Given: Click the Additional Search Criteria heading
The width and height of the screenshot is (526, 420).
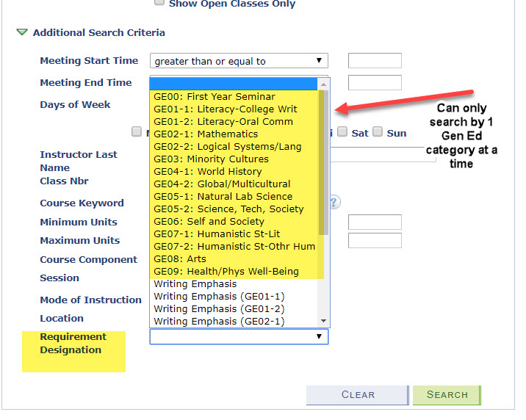Looking at the screenshot, I should pos(99,32).
